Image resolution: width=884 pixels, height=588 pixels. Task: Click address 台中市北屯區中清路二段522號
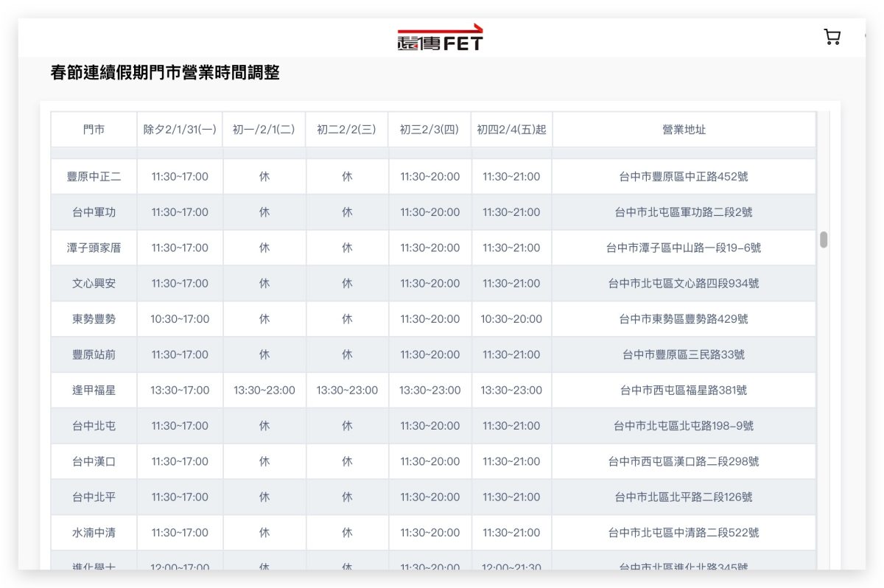point(684,532)
